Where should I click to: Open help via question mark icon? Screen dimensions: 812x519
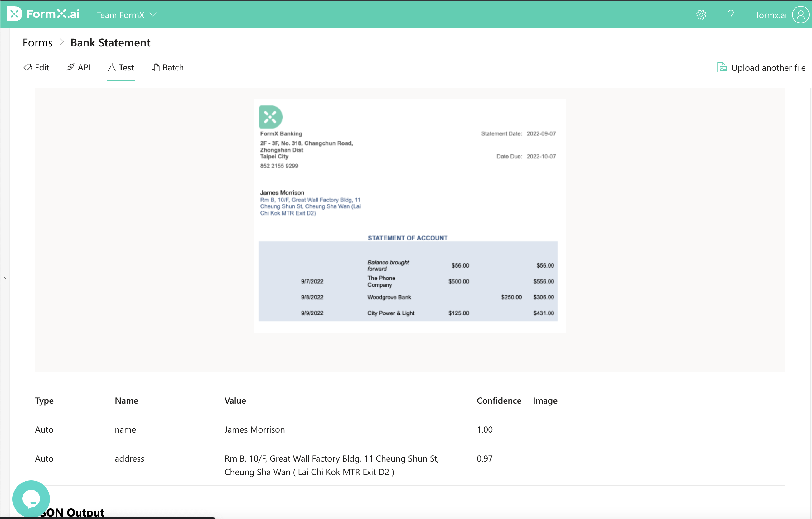coord(731,15)
